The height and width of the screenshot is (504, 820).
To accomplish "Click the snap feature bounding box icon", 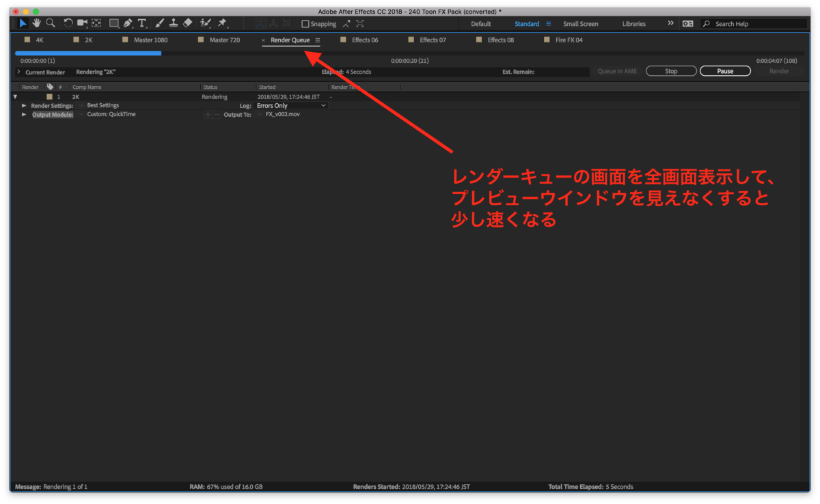I will (x=360, y=23).
